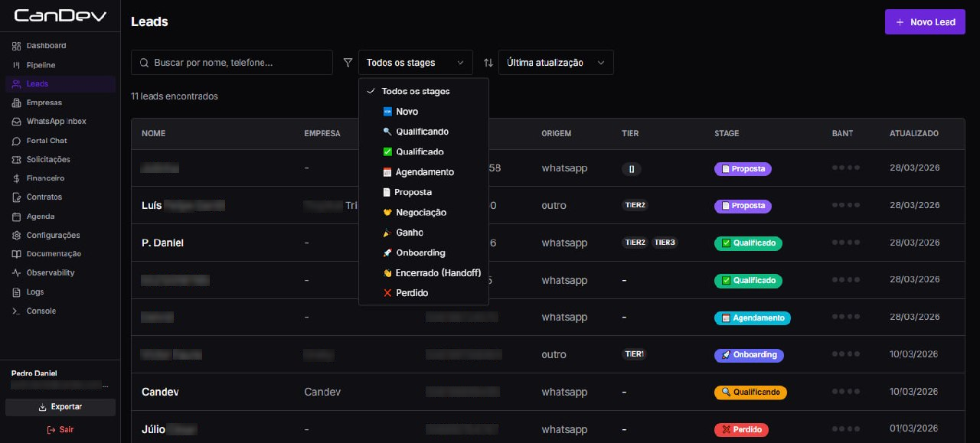
Task: Choose 'Negociação' from stage list
Action: click(x=420, y=213)
